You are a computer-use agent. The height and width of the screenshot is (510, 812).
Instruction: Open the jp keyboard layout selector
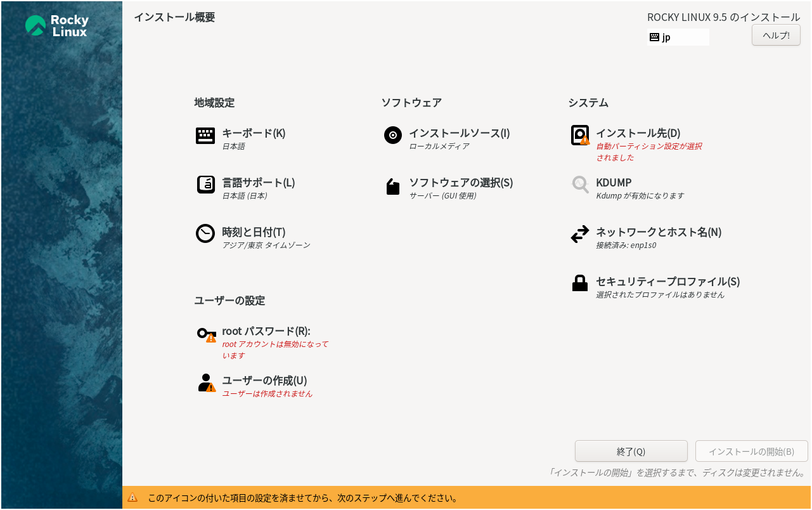pos(678,37)
